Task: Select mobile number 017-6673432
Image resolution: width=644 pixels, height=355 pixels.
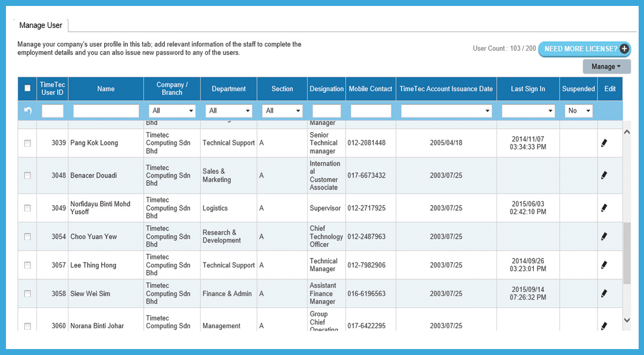Action: [367, 176]
